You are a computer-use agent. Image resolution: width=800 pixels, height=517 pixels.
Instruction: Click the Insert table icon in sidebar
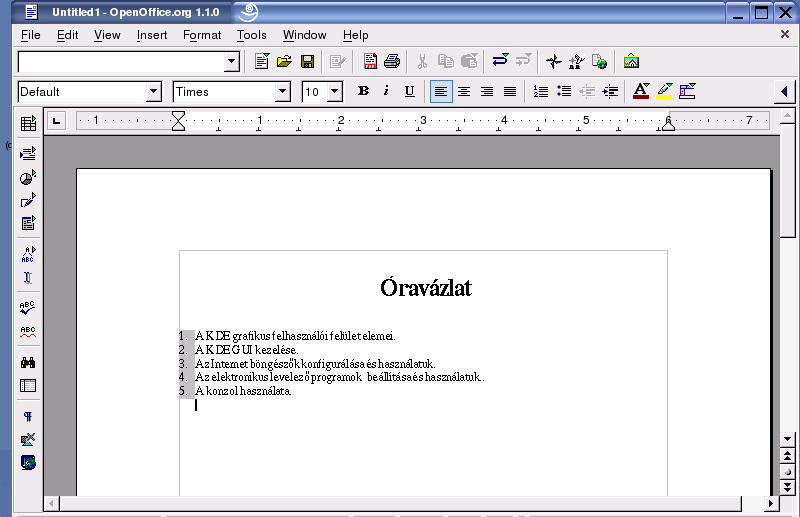pyautogui.click(x=28, y=123)
